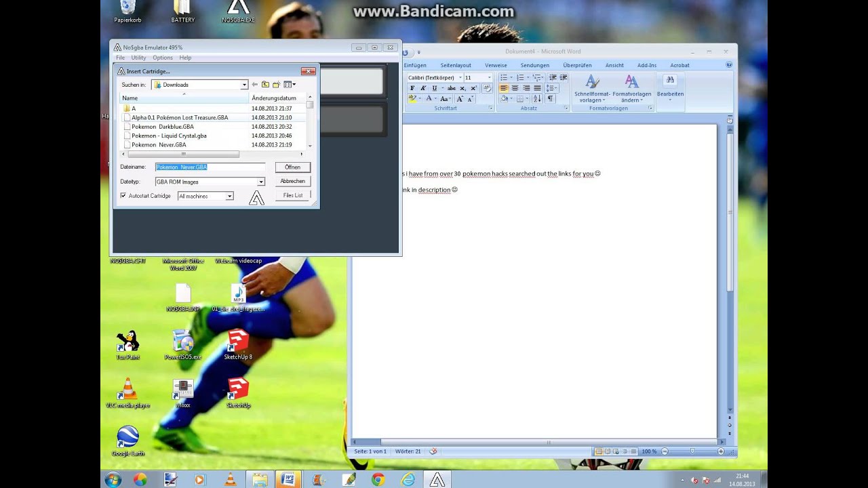Apply subscript formatting in Word

point(462,88)
